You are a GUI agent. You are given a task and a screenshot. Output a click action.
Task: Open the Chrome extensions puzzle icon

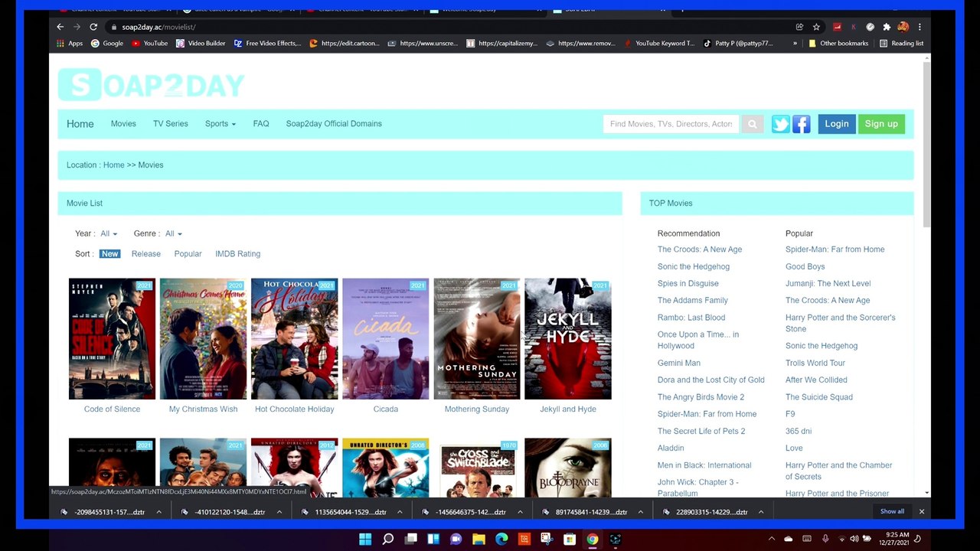pos(887,27)
